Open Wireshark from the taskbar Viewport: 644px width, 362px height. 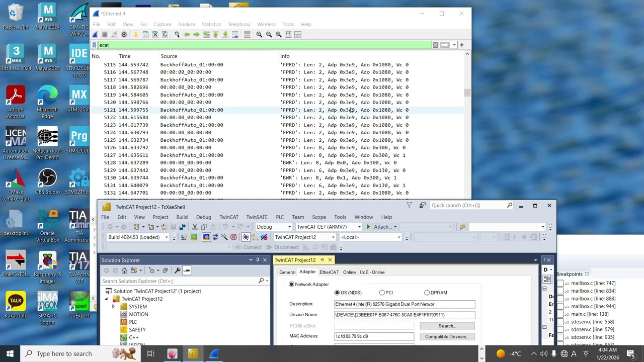point(214,353)
